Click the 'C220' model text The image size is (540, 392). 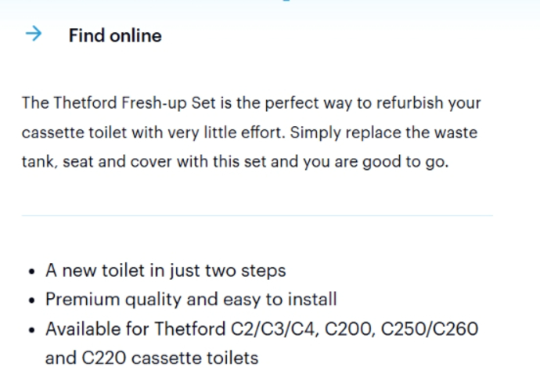coord(103,358)
